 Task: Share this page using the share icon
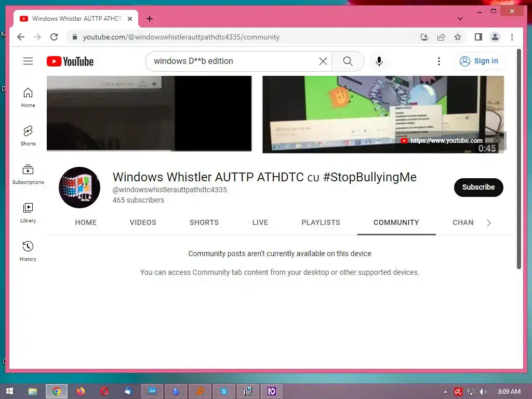pyautogui.click(x=441, y=37)
